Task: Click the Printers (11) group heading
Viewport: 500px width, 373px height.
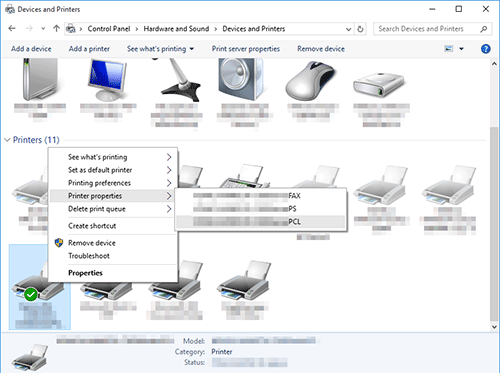Action: pyautogui.click(x=36, y=140)
